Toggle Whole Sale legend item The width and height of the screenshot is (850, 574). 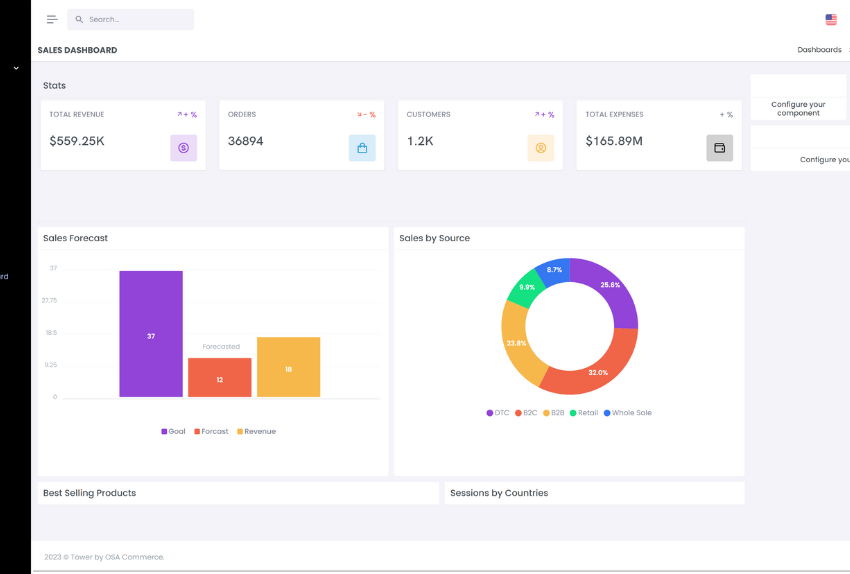pyautogui.click(x=628, y=412)
